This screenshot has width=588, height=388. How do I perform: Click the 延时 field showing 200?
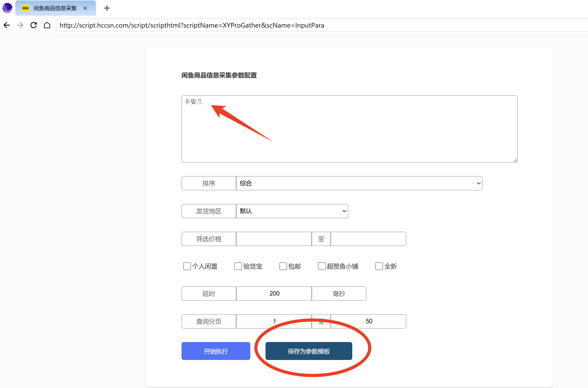click(274, 294)
